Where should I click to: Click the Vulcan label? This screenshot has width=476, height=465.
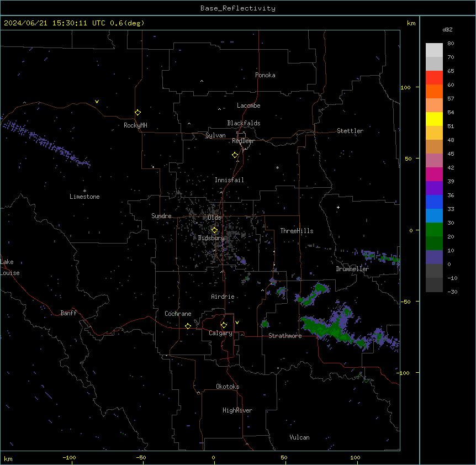pos(300,437)
